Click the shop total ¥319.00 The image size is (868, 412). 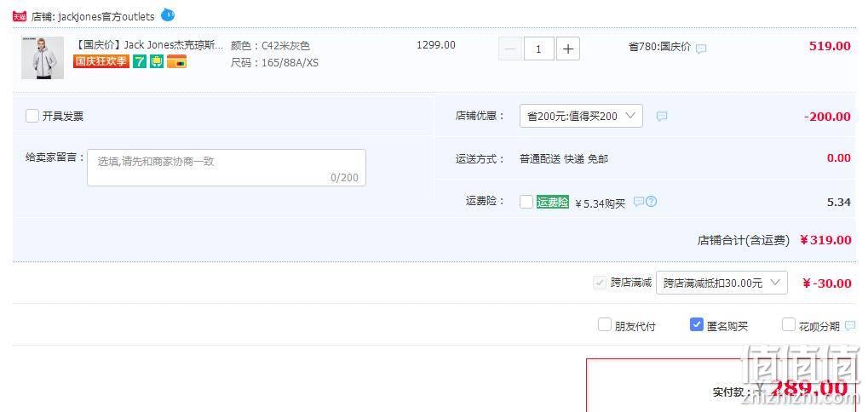coord(825,240)
